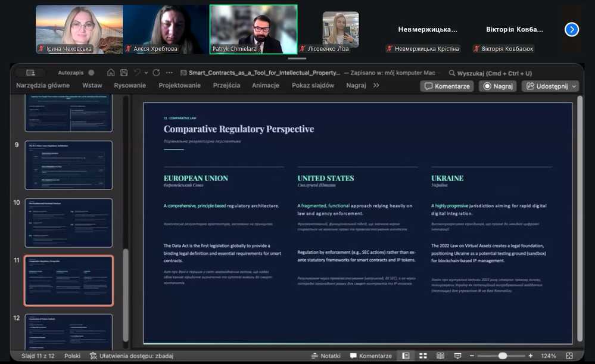Show more participants with blue arrow

click(x=571, y=29)
